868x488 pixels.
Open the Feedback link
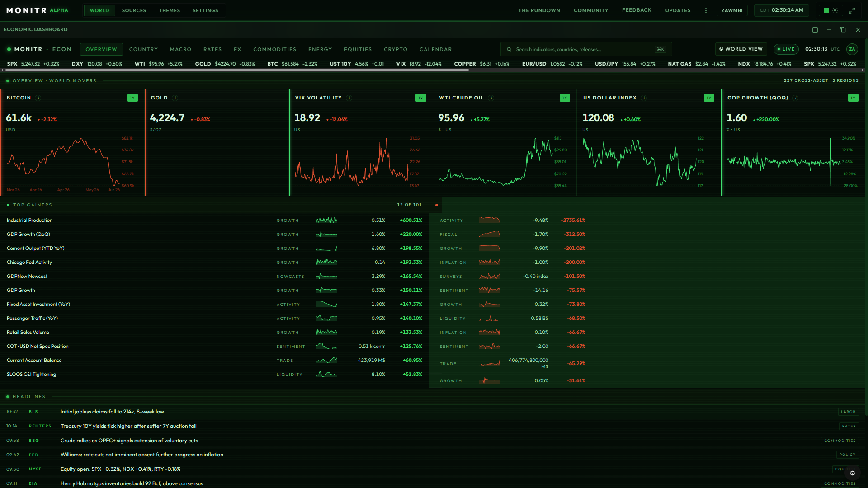637,10
